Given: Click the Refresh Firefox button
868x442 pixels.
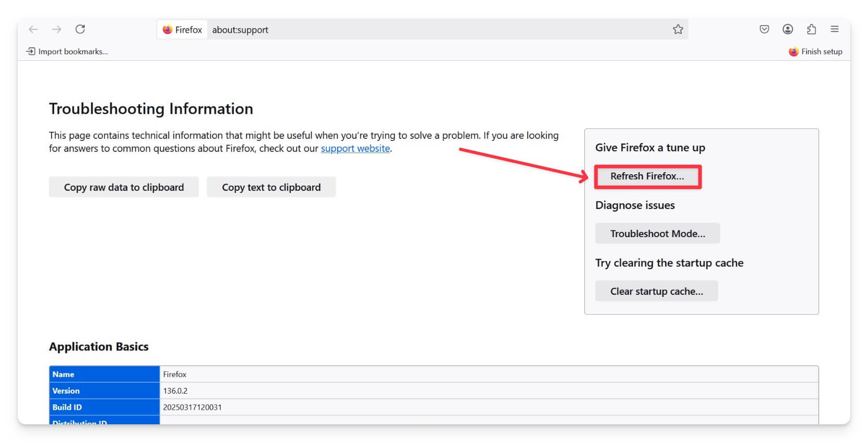Looking at the screenshot, I should [x=647, y=176].
